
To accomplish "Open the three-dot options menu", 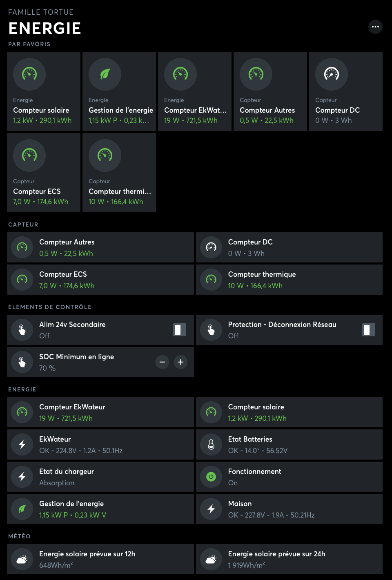I will point(375,27).
